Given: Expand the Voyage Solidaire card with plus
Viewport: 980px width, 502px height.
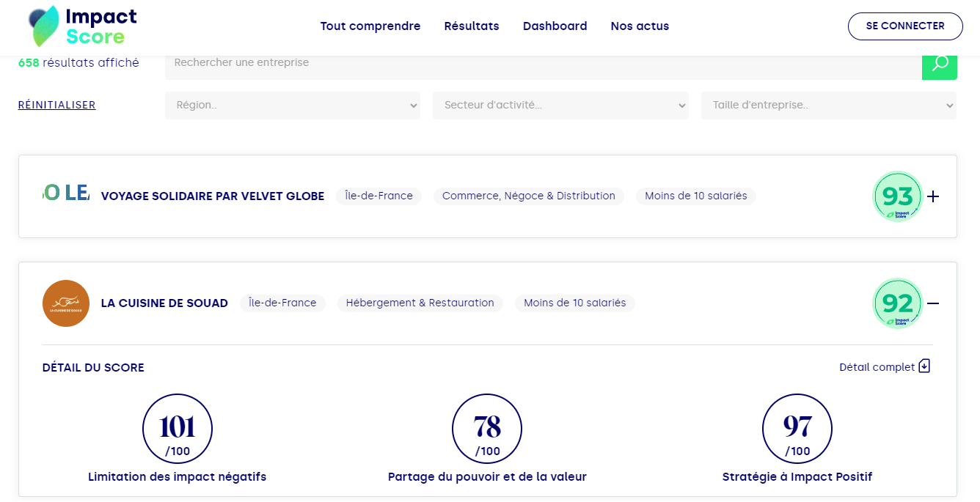Looking at the screenshot, I should [933, 196].
